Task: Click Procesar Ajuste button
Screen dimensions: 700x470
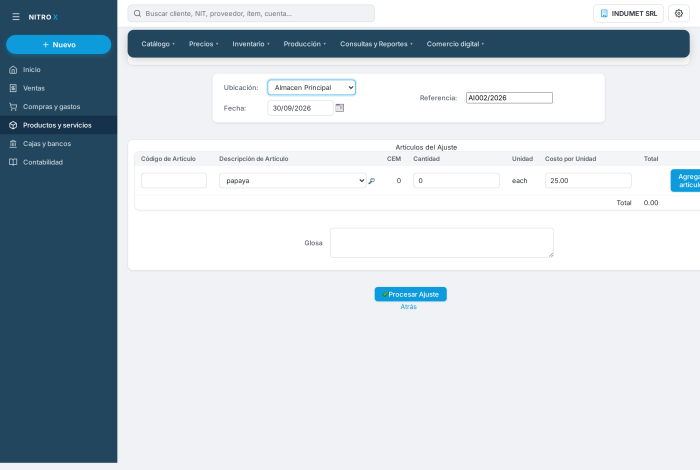Action: click(411, 294)
